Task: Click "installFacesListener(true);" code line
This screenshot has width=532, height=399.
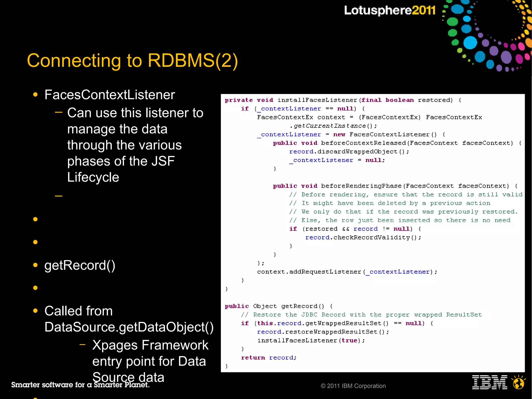Action: (x=311, y=340)
